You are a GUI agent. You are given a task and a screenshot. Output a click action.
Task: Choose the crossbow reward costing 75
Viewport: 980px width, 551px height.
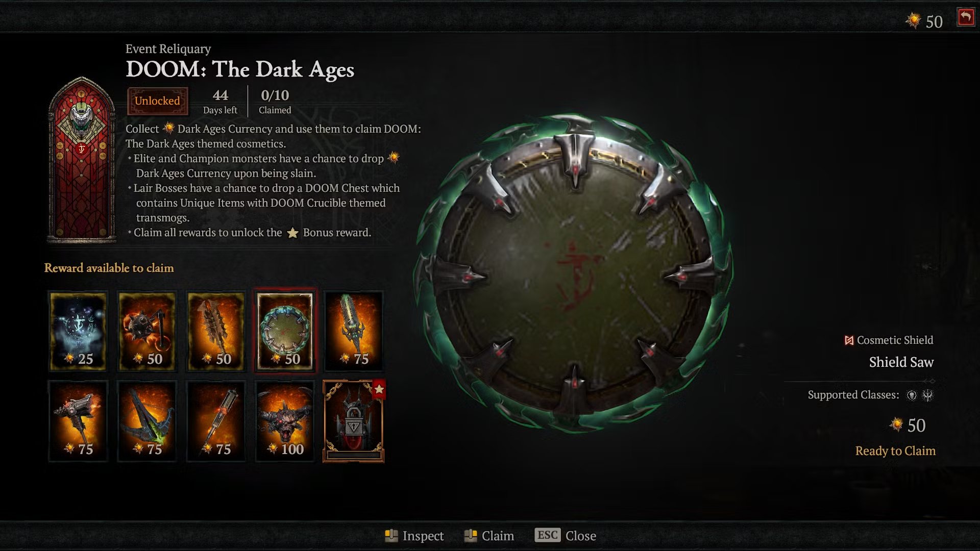[x=147, y=421]
